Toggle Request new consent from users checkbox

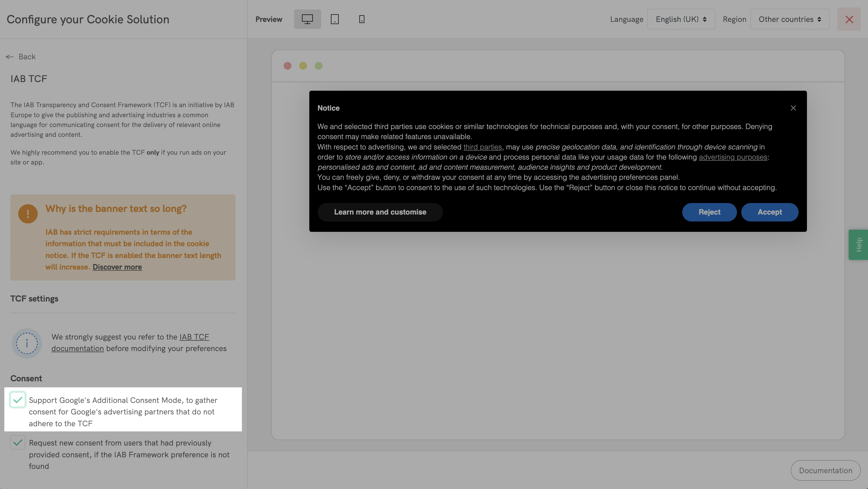pos(18,443)
